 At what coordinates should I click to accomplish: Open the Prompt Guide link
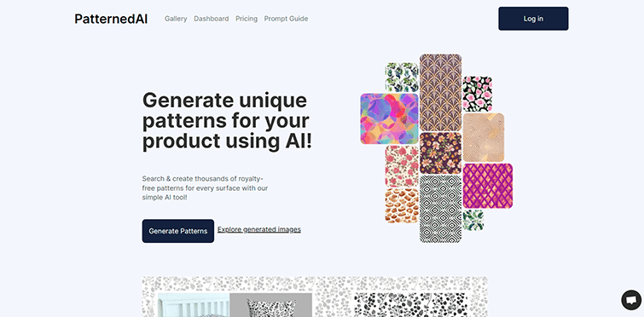tap(286, 19)
